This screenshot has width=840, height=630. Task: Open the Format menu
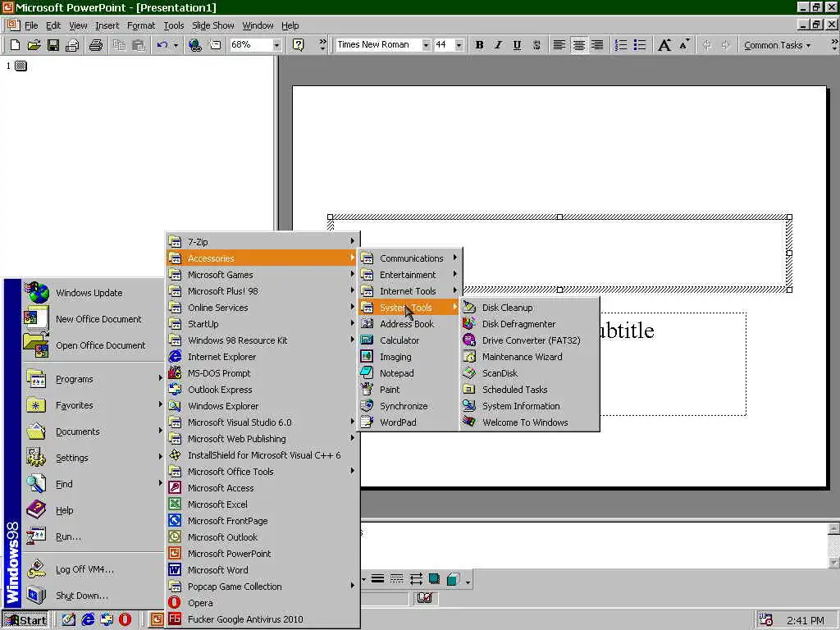click(x=141, y=25)
